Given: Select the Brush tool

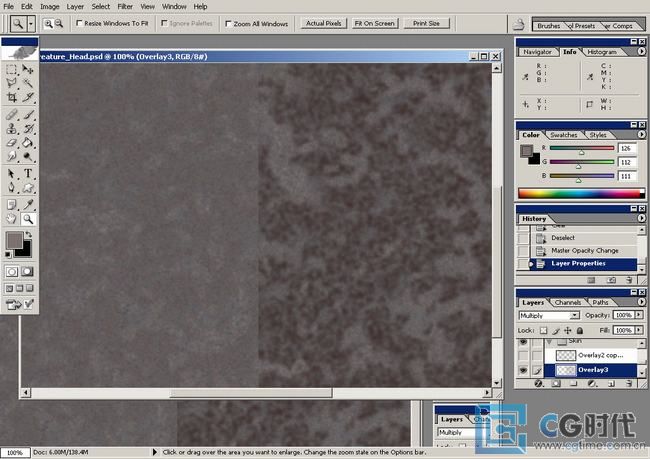Looking at the screenshot, I should tap(27, 114).
